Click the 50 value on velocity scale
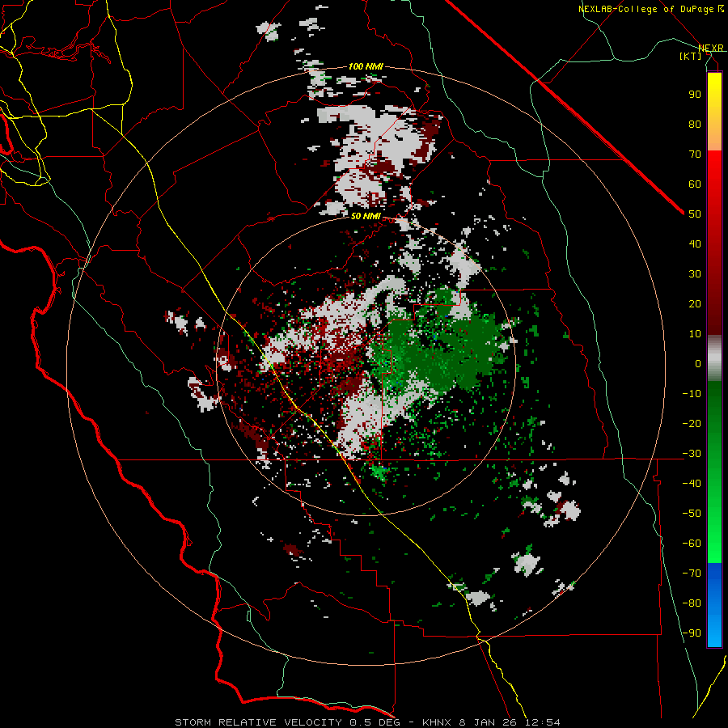The image size is (728, 728). (x=695, y=214)
